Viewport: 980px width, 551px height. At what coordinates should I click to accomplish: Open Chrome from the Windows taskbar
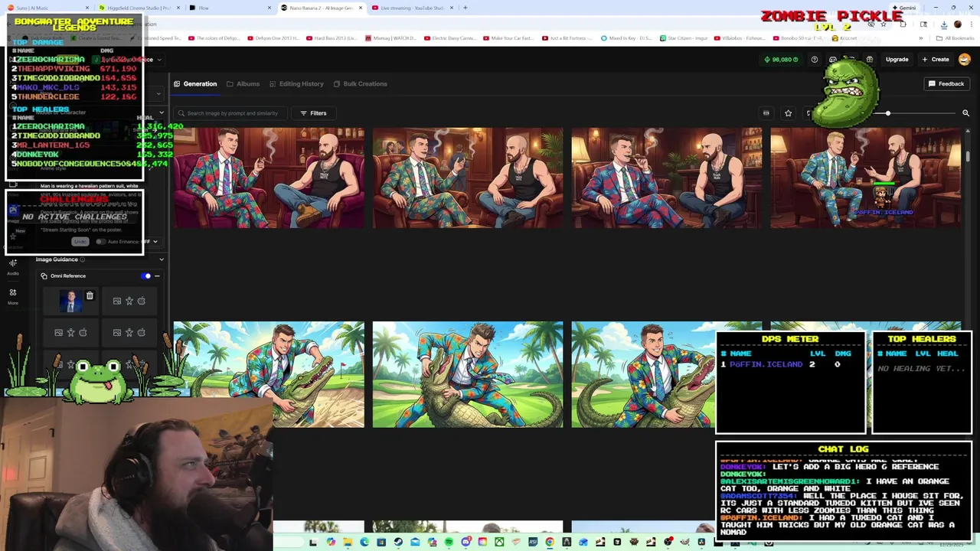pyautogui.click(x=550, y=542)
